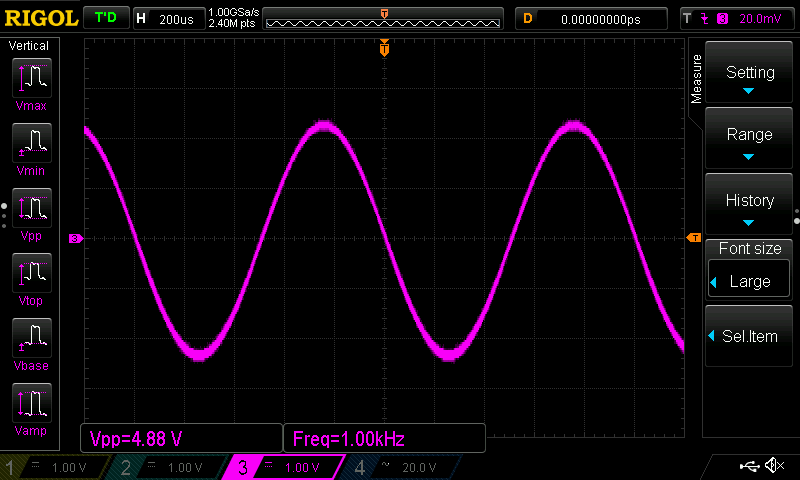This screenshot has width=800, height=480.
Task: Click the H horizontal label
Action: [x=141, y=18]
